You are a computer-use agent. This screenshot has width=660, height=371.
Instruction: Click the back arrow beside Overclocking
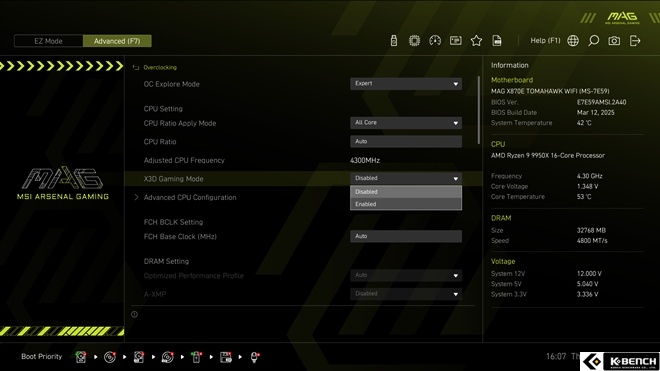pyautogui.click(x=136, y=67)
